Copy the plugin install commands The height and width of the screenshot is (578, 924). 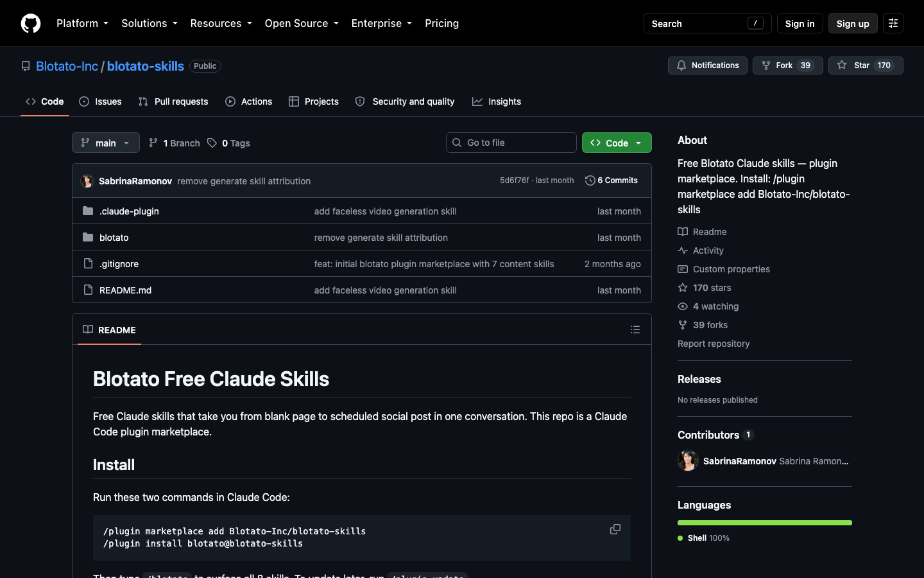coord(615,529)
